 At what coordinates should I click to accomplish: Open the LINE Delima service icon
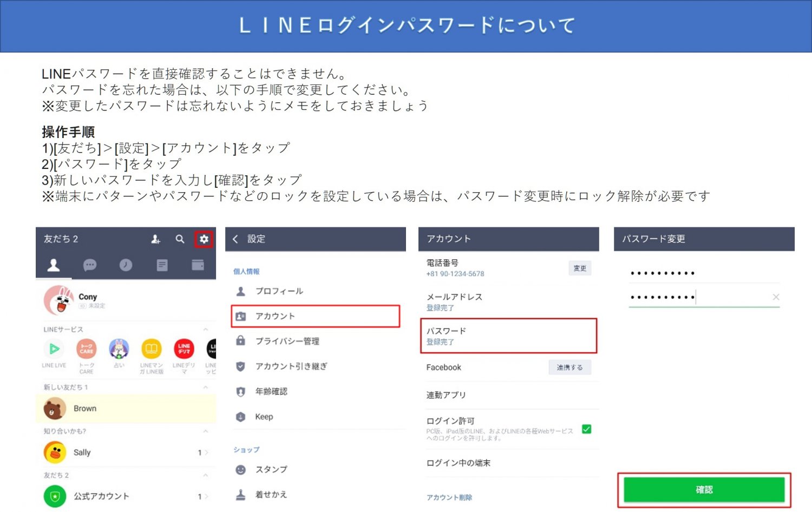[184, 349]
